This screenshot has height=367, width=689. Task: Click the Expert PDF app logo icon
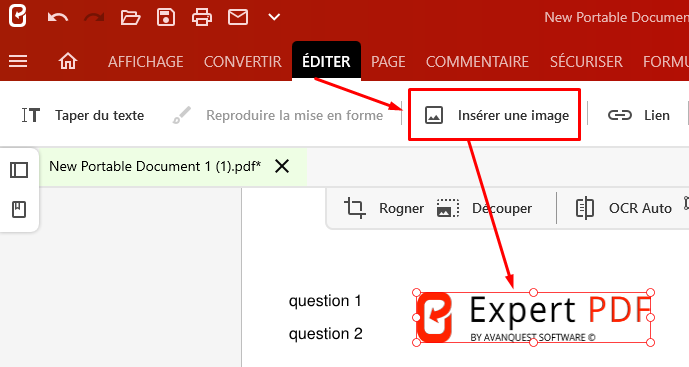(18, 16)
